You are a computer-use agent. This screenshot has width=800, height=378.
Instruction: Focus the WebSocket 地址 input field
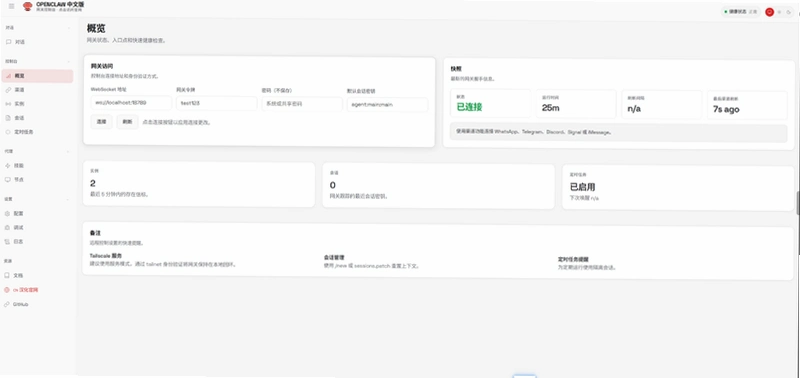click(131, 103)
